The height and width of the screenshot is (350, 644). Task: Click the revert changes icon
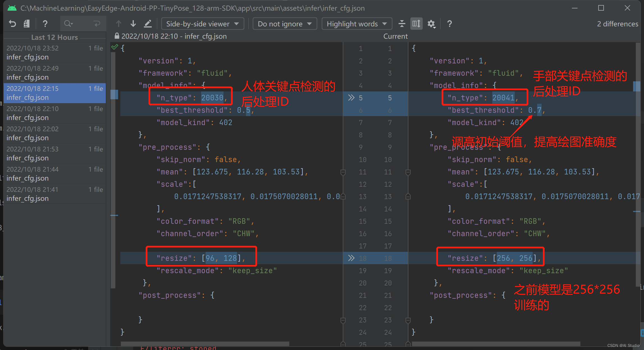pyautogui.click(x=12, y=24)
